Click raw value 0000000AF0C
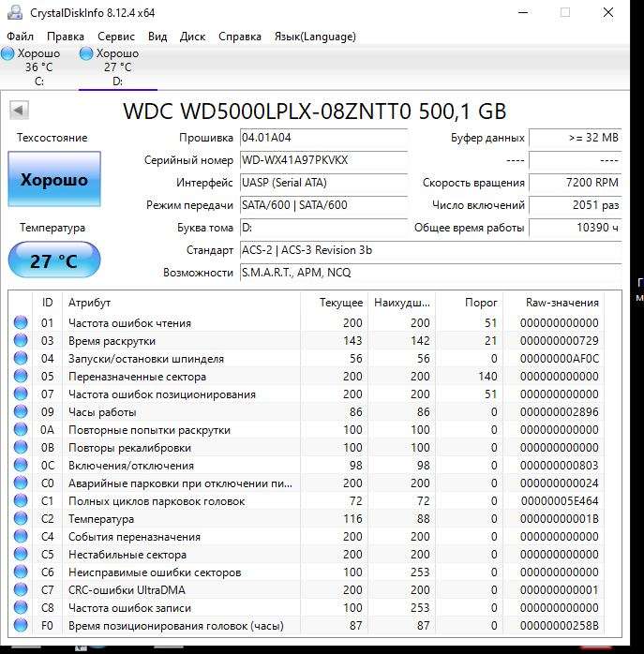Image resolution: width=644 pixels, height=654 pixels. pos(560,359)
